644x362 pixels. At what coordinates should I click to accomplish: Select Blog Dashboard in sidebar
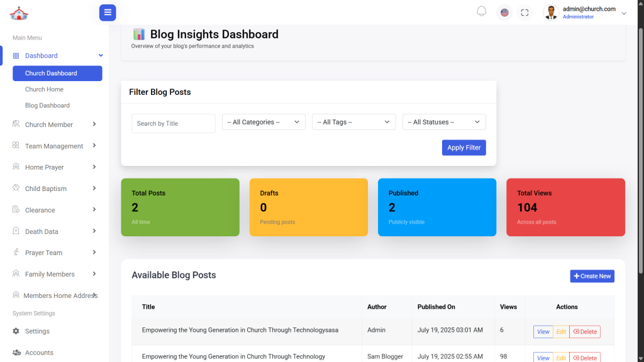(x=47, y=106)
